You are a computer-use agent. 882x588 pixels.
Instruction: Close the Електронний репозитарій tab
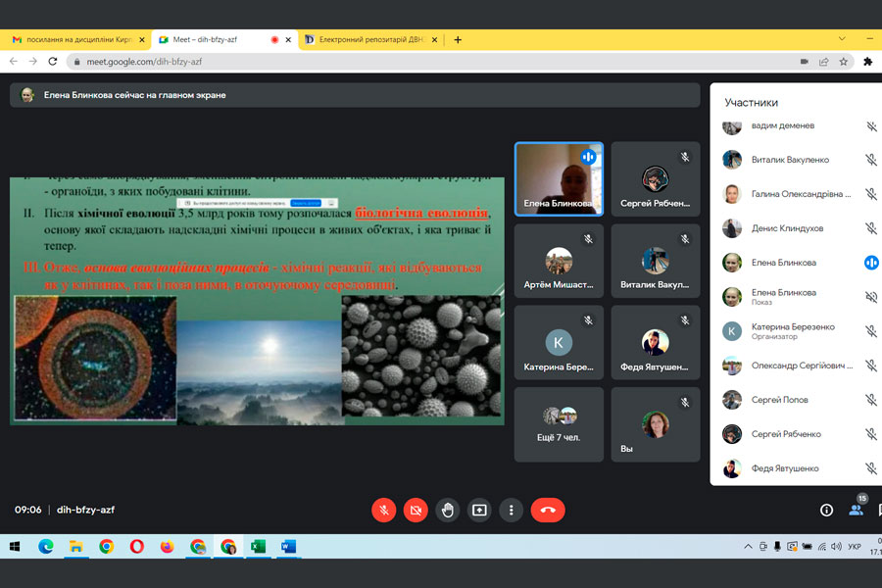pyautogui.click(x=434, y=39)
